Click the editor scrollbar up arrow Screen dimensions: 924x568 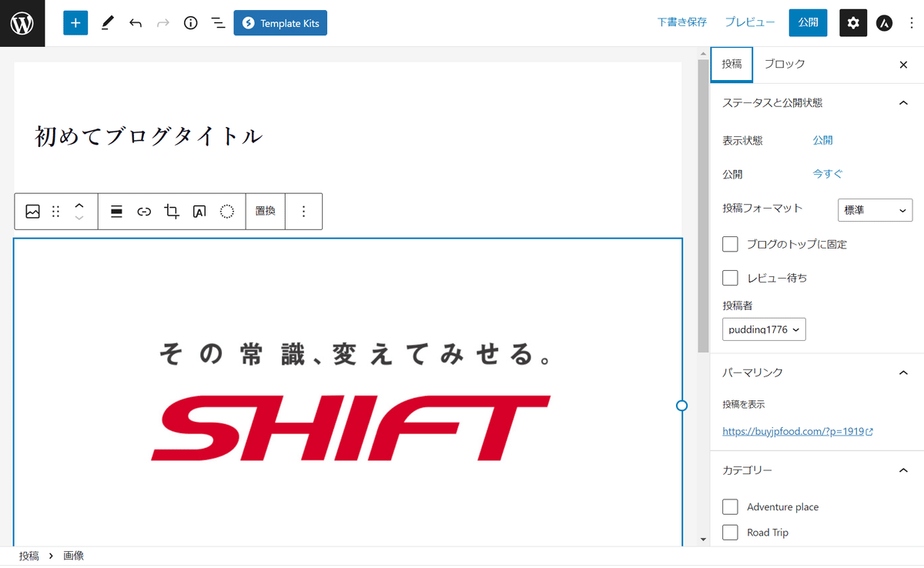703,53
